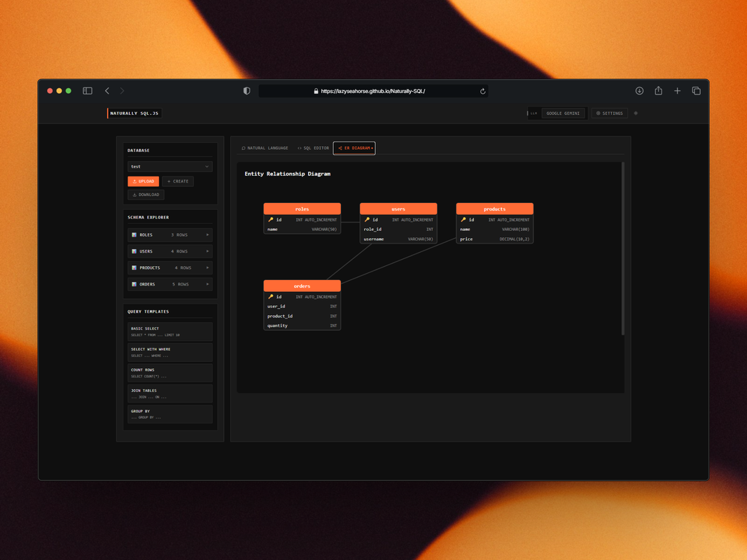Go back in Safari
The height and width of the screenshot is (560, 747).
click(107, 91)
